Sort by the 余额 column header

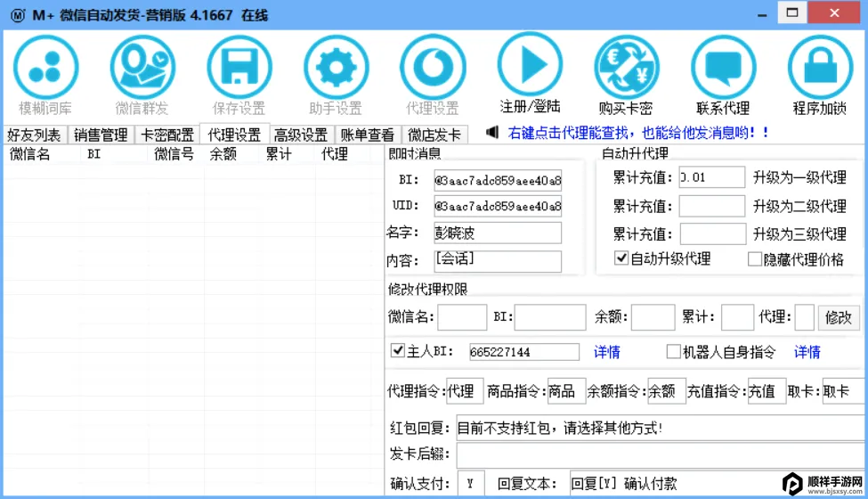(223, 154)
